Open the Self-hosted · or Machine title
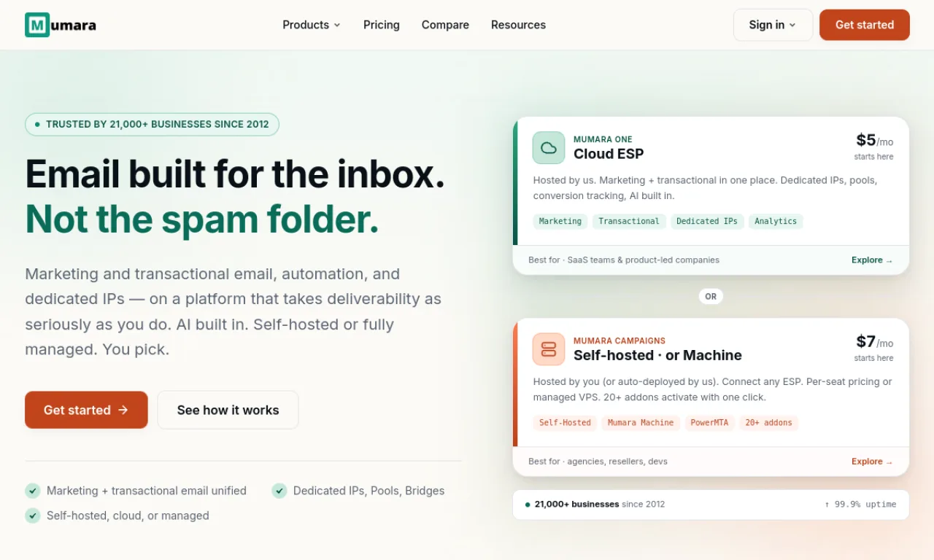Viewport: 934px width, 560px height. tap(657, 355)
